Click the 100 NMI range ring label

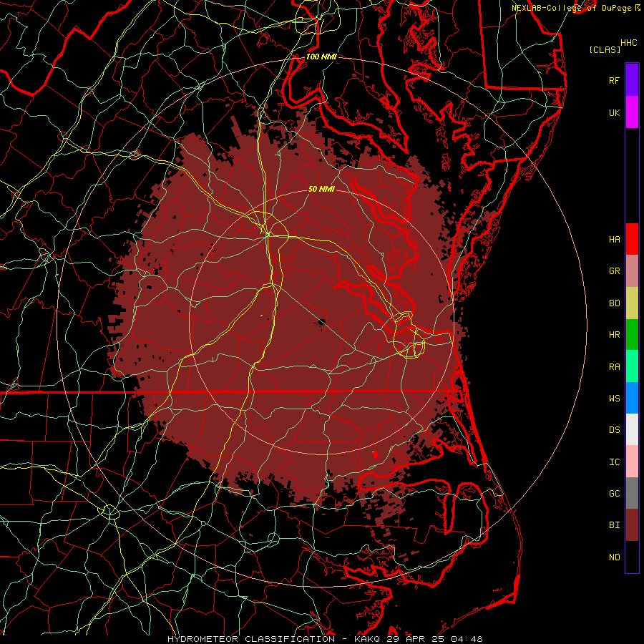(x=321, y=57)
